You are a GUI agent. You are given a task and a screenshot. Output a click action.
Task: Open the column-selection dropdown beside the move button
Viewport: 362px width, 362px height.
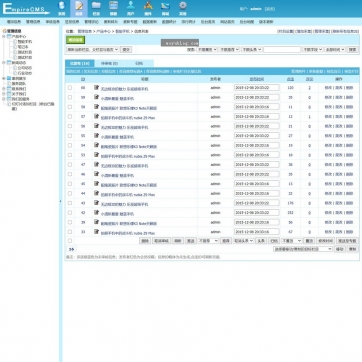[x=303, y=249]
